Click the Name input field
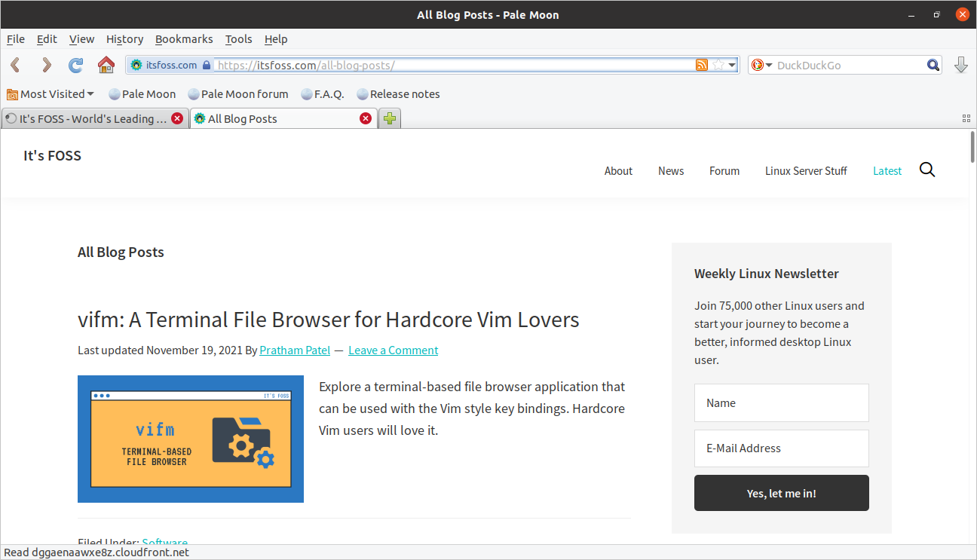Image resolution: width=977 pixels, height=560 pixels. (781, 402)
